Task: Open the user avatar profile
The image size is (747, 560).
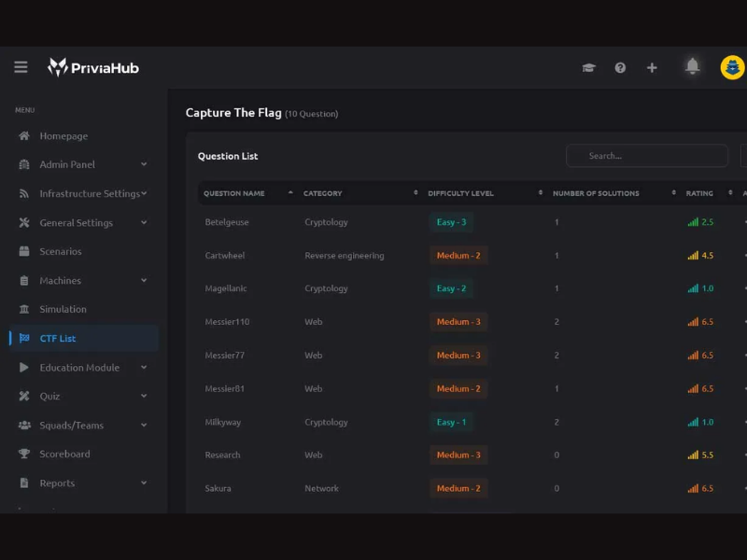Action: (732, 67)
